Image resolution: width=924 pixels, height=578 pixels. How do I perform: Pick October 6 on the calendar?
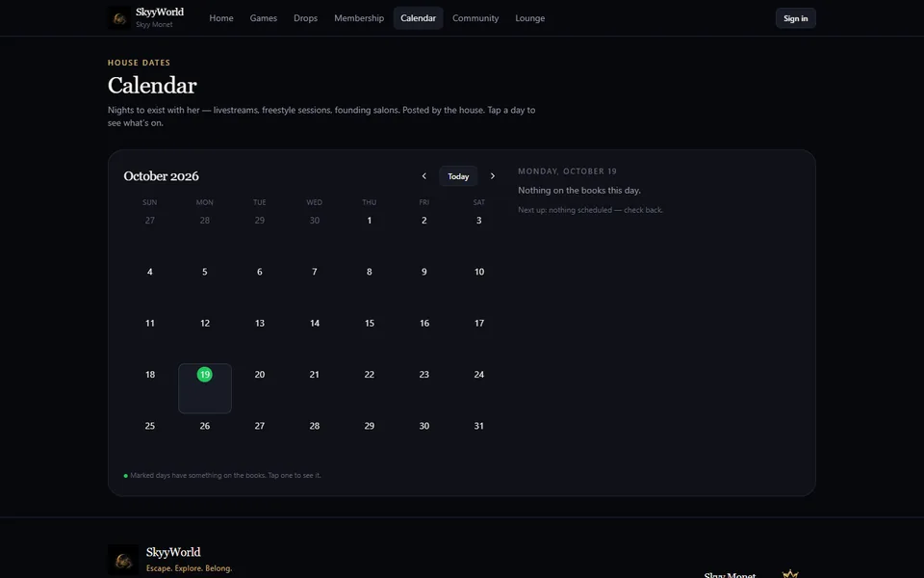(x=259, y=285)
